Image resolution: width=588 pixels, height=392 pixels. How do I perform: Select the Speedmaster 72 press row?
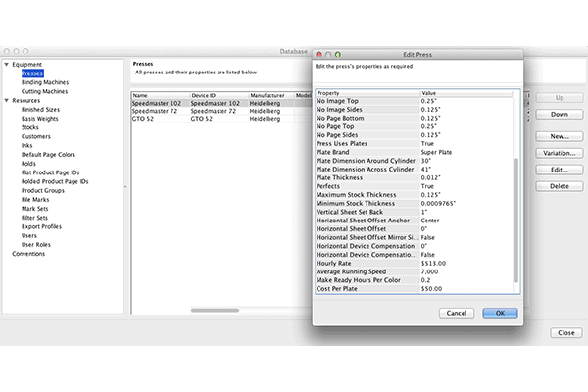pos(221,111)
